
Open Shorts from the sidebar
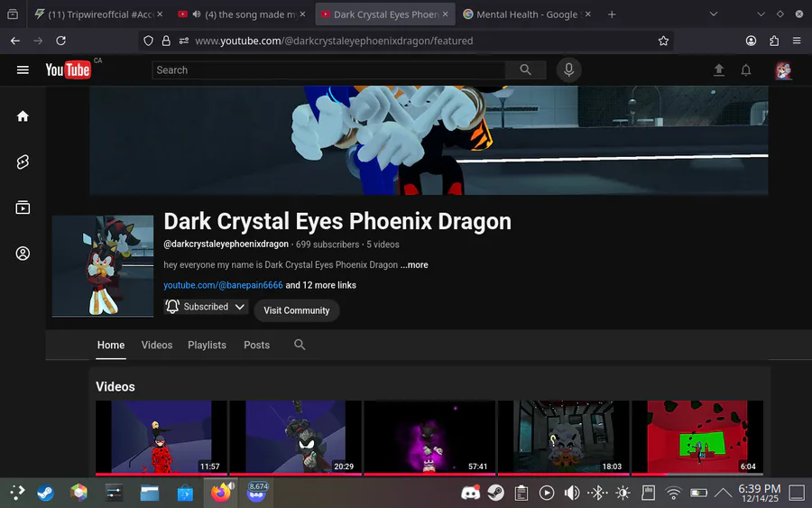(23, 162)
